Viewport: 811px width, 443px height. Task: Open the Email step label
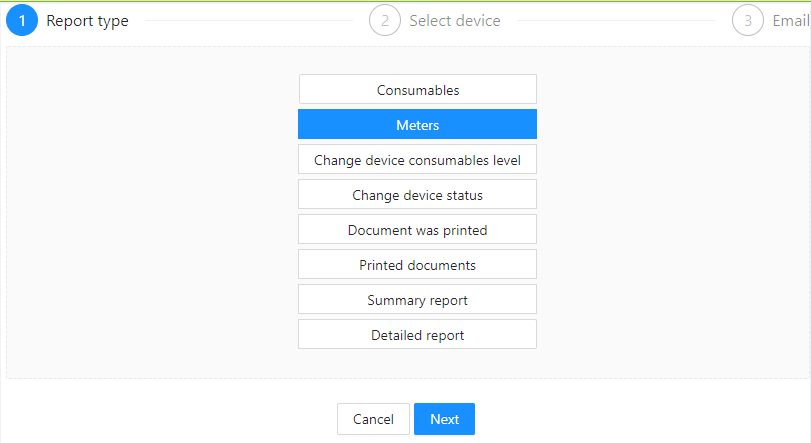pos(791,21)
